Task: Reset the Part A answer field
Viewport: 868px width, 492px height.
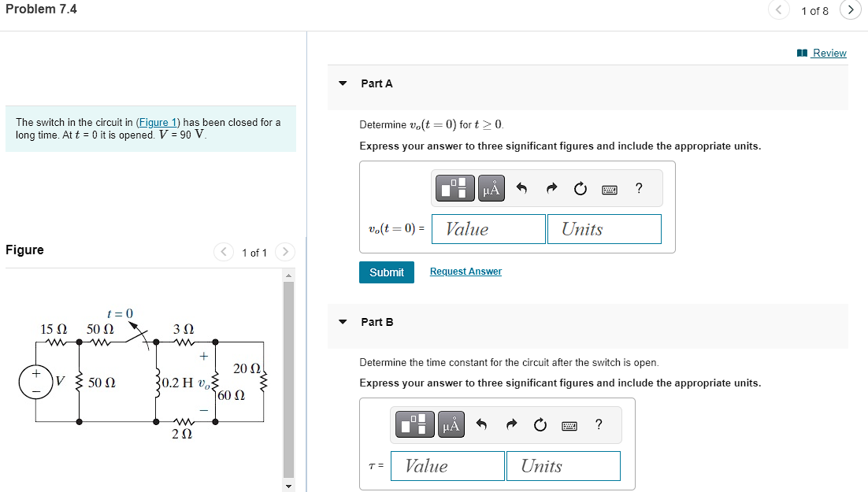Action: point(580,187)
